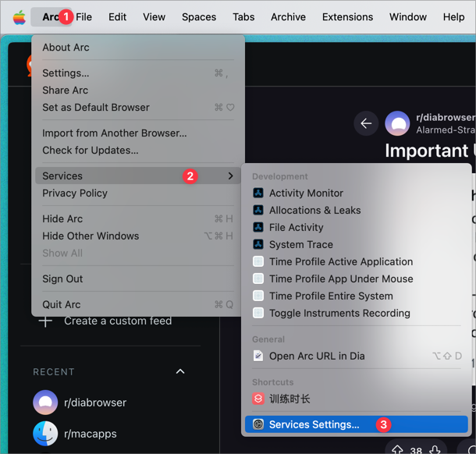This screenshot has width=476, height=454.
Task: Open the Spaces menu
Action: click(199, 17)
